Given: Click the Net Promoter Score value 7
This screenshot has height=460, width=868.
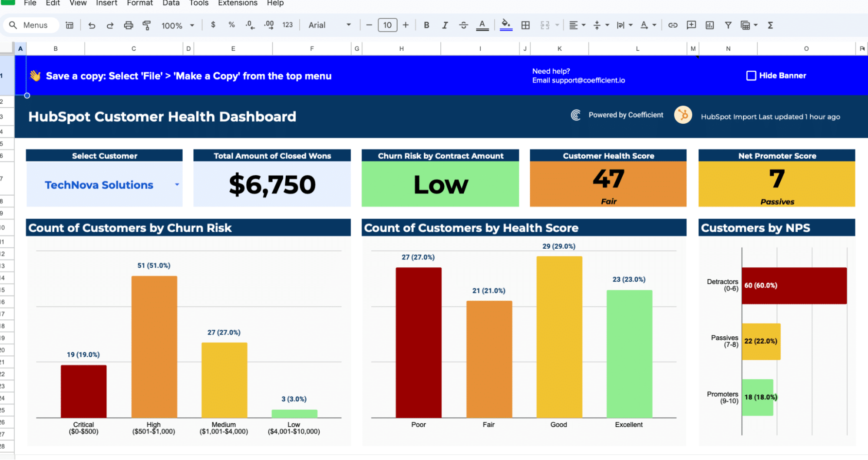Looking at the screenshot, I should 777,178.
